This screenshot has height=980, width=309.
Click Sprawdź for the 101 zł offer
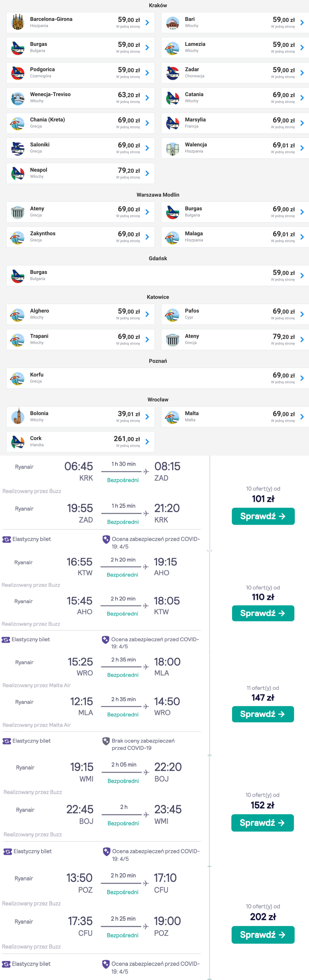pyautogui.click(x=263, y=516)
